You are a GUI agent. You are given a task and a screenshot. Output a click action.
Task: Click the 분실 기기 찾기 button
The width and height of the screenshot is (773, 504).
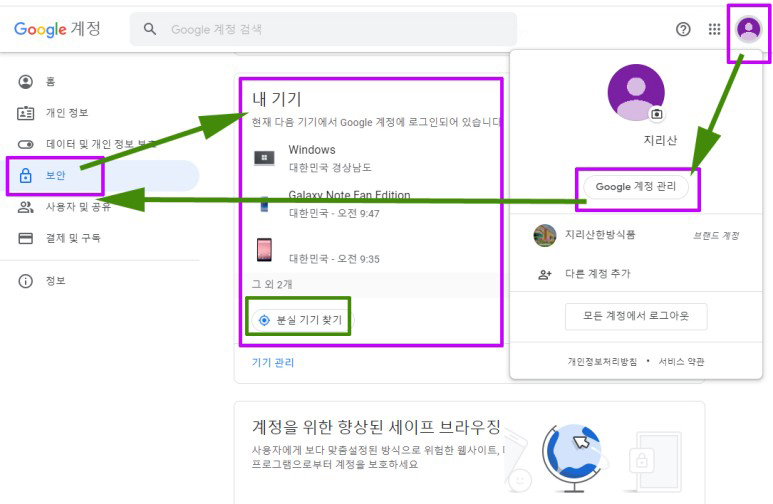[x=302, y=320]
